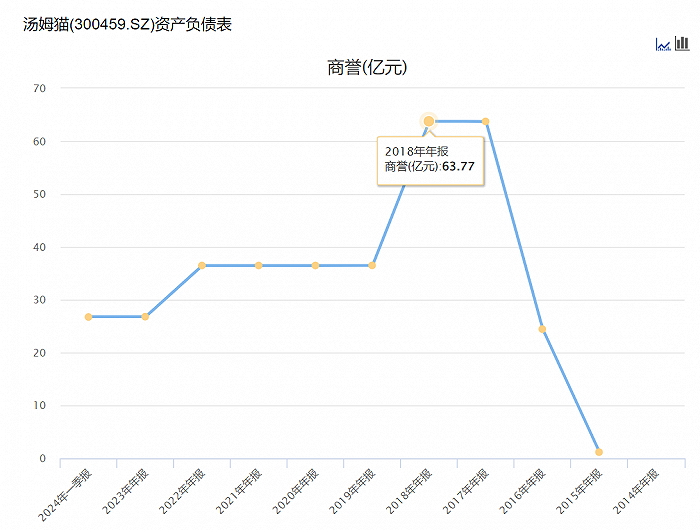Viewport: 700px width, 530px height.
Task: Click the y-axis value 20
Action: (39, 353)
